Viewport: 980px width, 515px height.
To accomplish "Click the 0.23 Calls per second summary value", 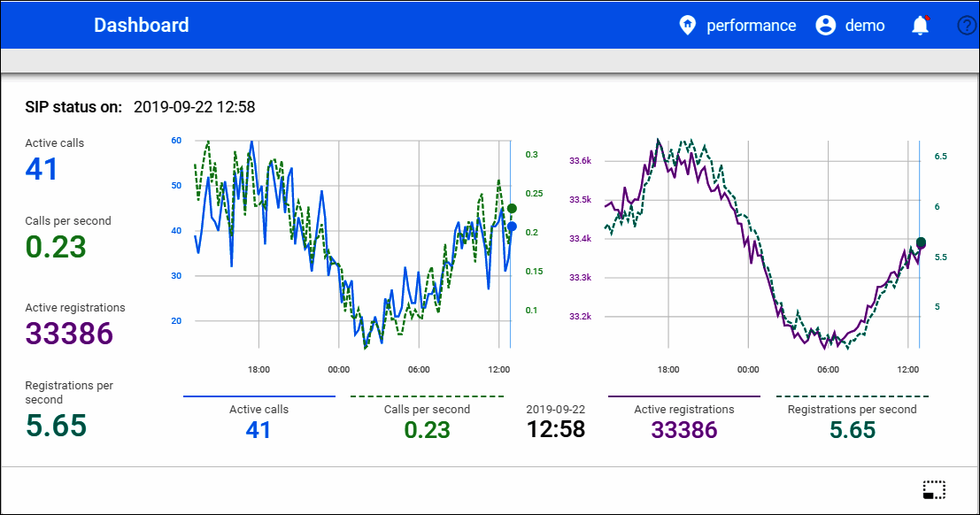I will click(x=55, y=246).
